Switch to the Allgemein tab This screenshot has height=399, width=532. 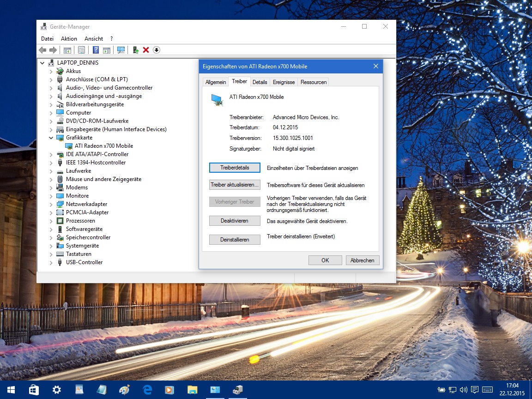[x=216, y=82]
